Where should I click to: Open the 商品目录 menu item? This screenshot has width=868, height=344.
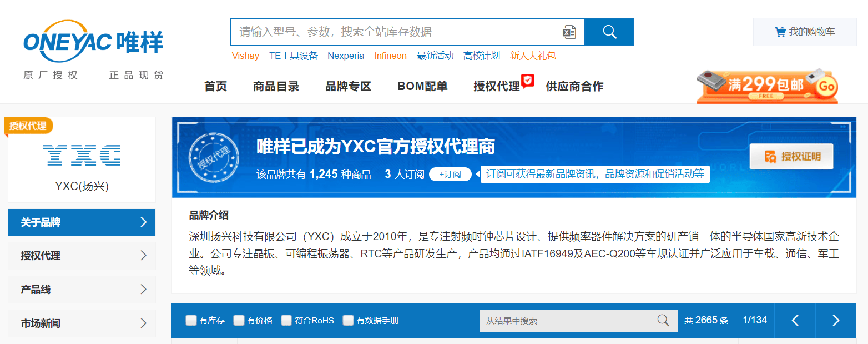pyautogui.click(x=276, y=86)
